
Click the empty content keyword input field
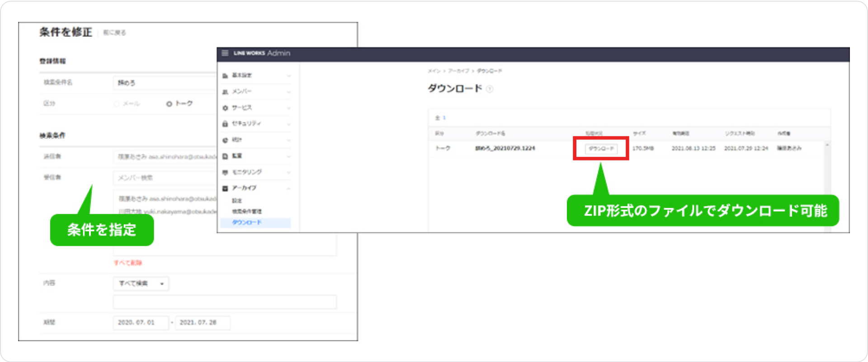click(x=225, y=302)
